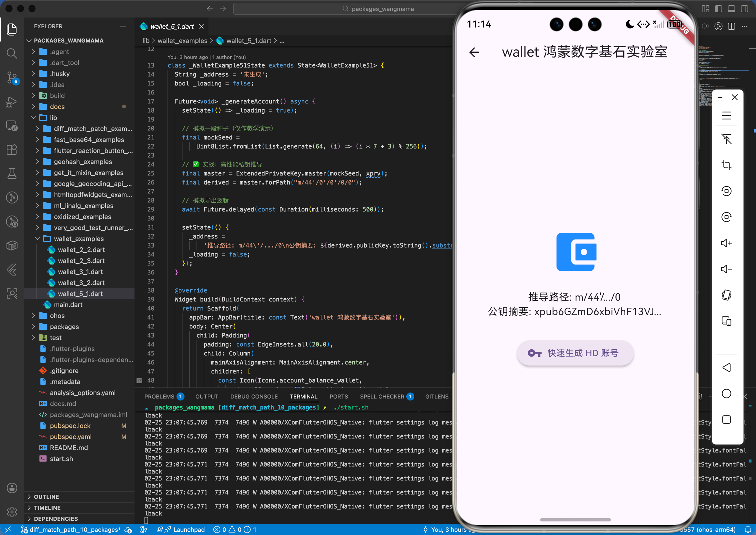Open the Testing flask view
Image resolution: width=756 pixels, height=535 pixels.
click(12, 173)
